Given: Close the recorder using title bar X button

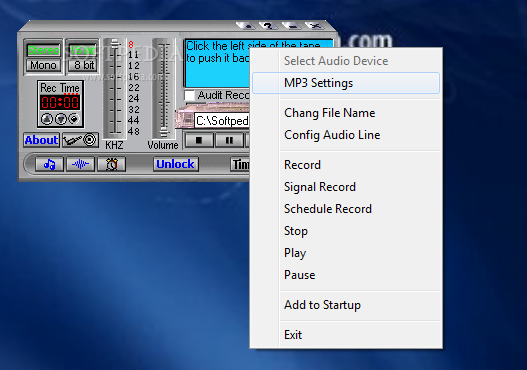Looking at the screenshot, I should (x=314, y=26).
